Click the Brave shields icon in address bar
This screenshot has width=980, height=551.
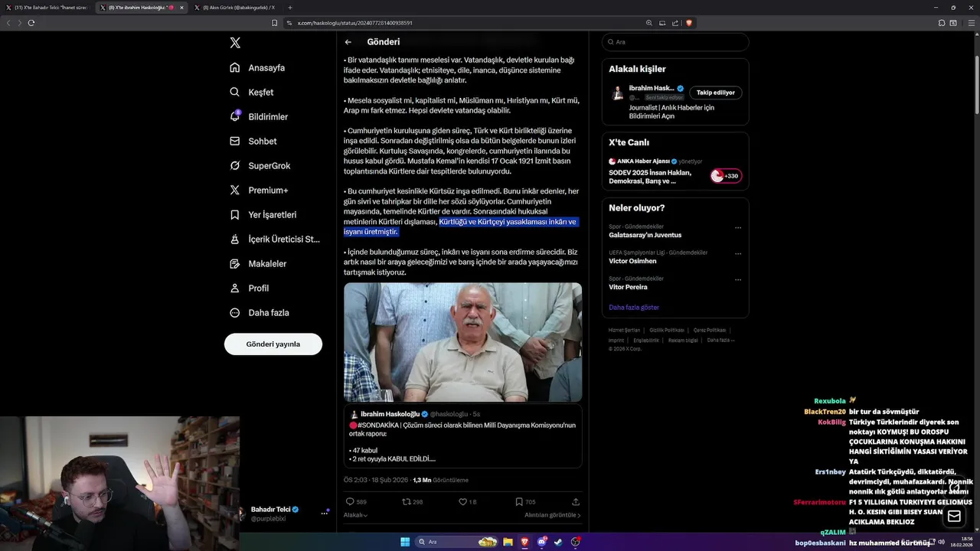coord(689,23)
